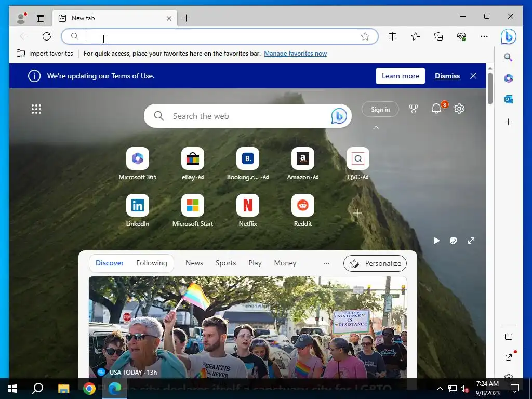This screenshot has height=399, width=532.
Task: Open Microsoft Rewards trophy
Action: (x=413, y=109)
